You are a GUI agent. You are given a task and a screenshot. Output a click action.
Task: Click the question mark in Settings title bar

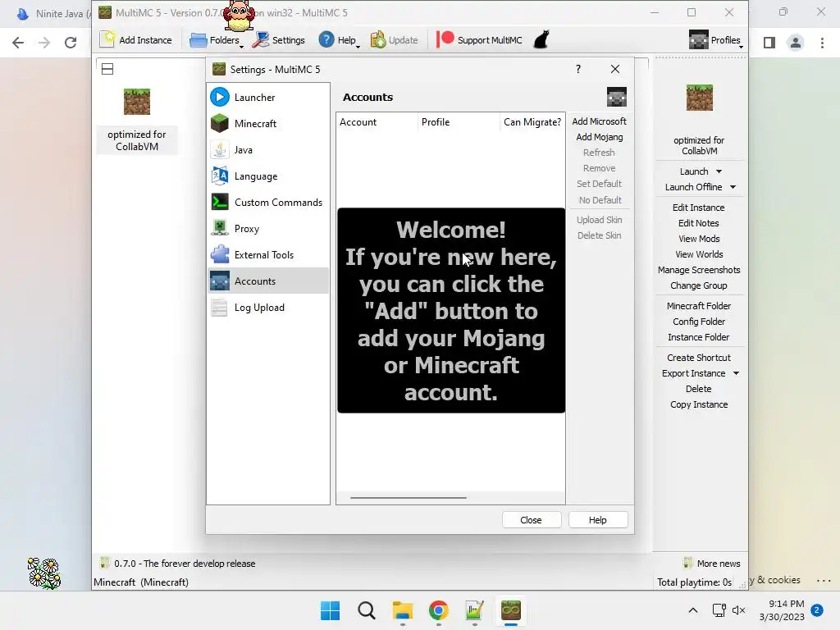point(578,69)
